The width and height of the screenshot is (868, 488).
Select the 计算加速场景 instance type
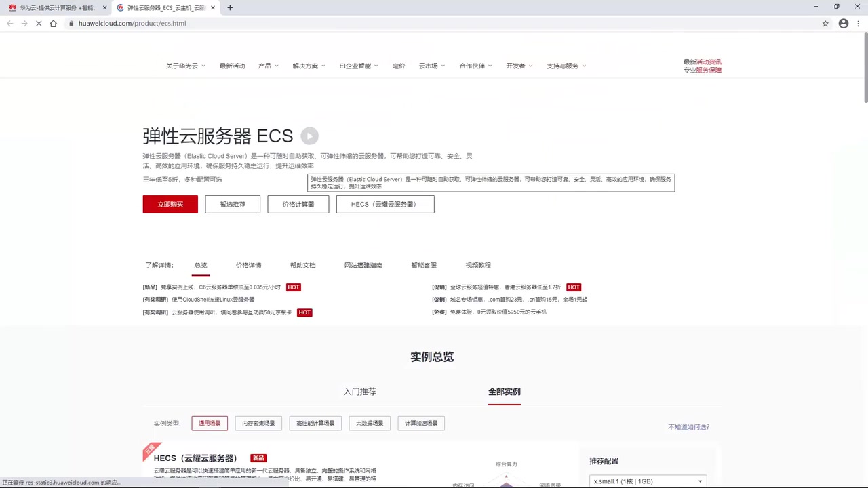pyautogui.click(x=421, y=423)
